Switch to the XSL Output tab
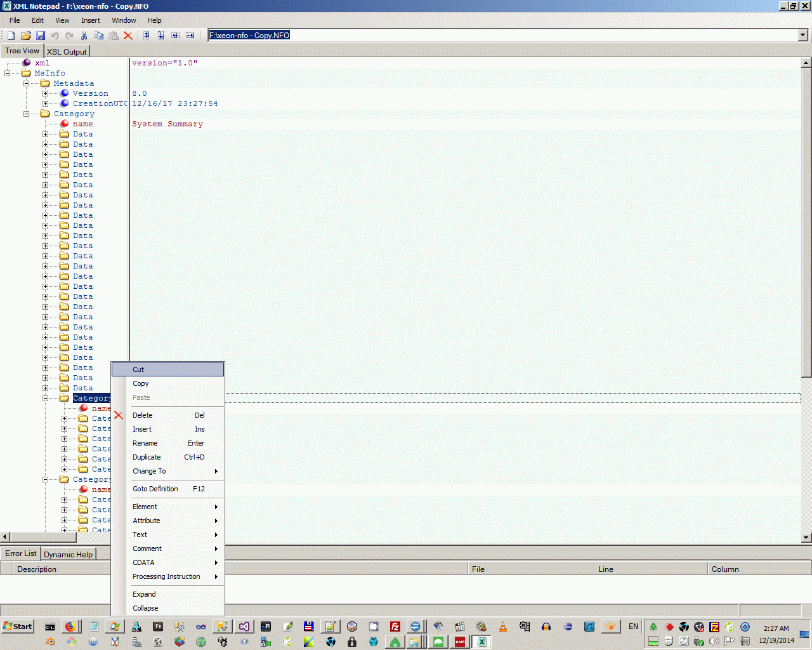Viewport: 812px width, 650px height. click(67, 51)
